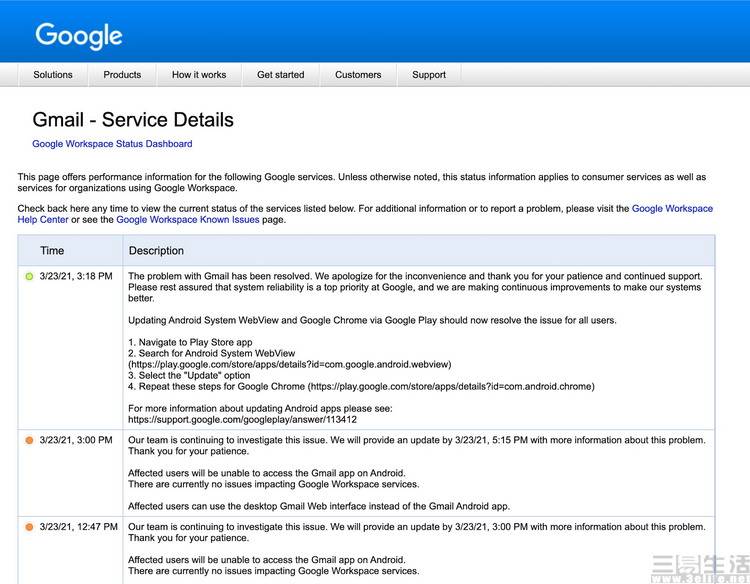Open the Get started menu
Screen dimensions: 750x584
[281, 75]
